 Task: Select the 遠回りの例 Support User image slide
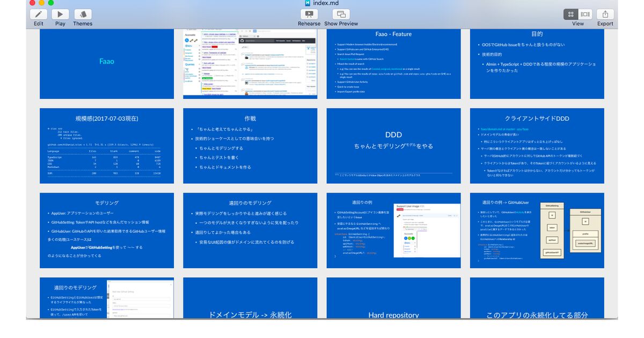pyautogui.click(x=393, y=231)
